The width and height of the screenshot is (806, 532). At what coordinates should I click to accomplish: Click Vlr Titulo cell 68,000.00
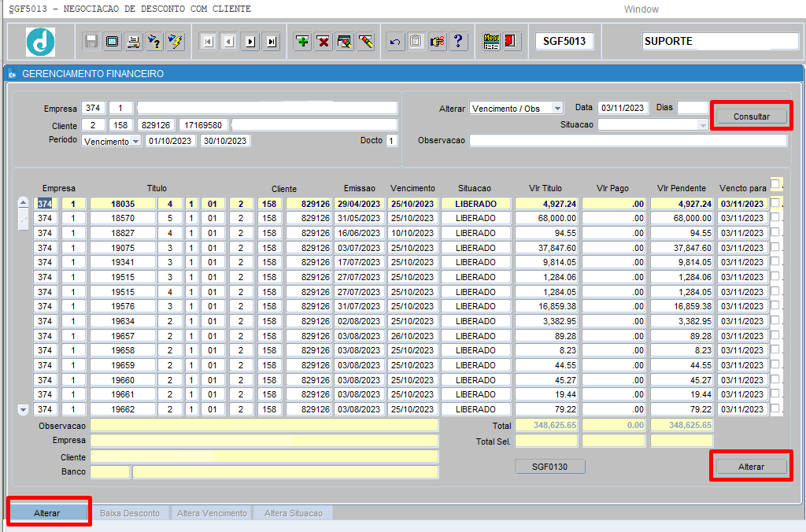(546, 218)
